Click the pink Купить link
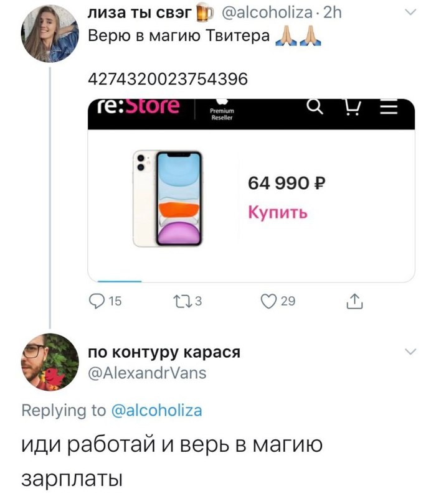This screenshot has height=504, width=436. [278, 212]
